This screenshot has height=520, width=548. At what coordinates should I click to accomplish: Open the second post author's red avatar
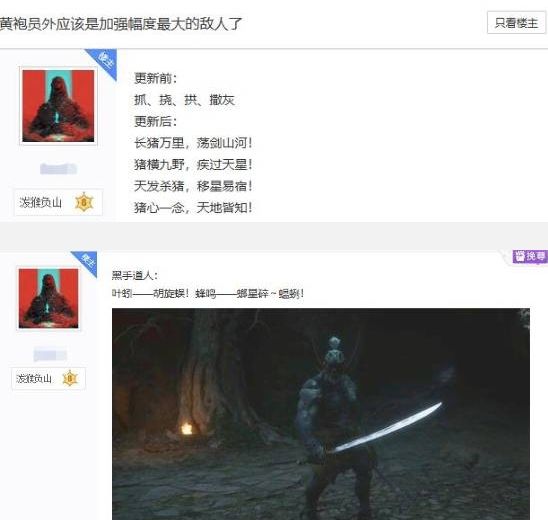(x=49, y=298)
